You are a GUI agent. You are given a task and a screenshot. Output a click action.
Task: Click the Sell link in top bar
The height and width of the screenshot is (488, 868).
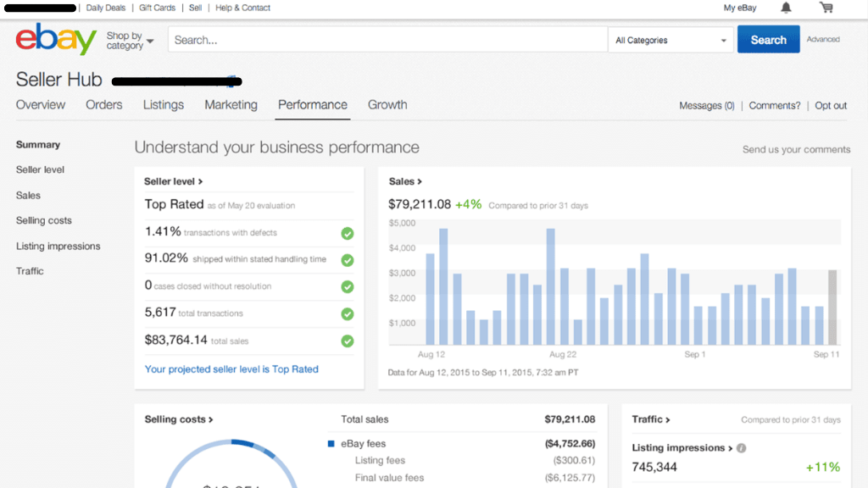(196, 8)
